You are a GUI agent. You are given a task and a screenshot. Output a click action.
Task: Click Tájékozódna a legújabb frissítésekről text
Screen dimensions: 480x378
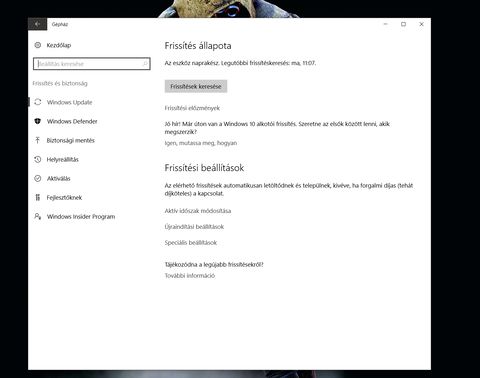(214, 265)
